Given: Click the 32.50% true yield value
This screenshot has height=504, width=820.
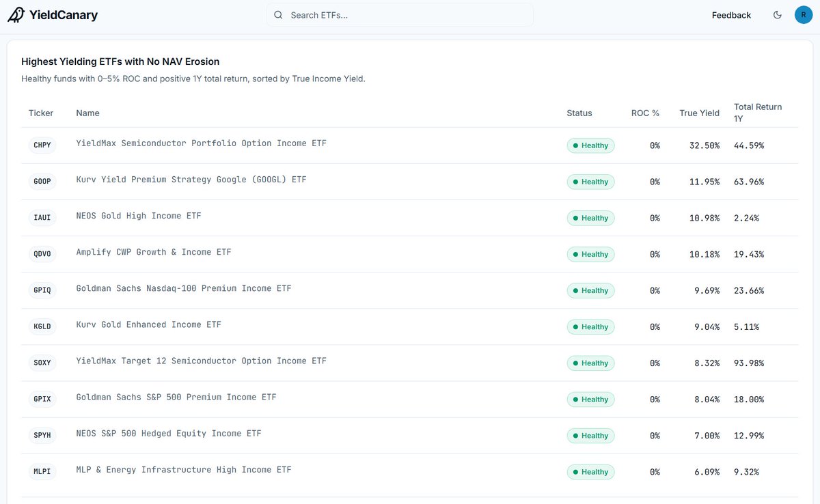Looking at the screenshot, I should click(x=705, y=145).
